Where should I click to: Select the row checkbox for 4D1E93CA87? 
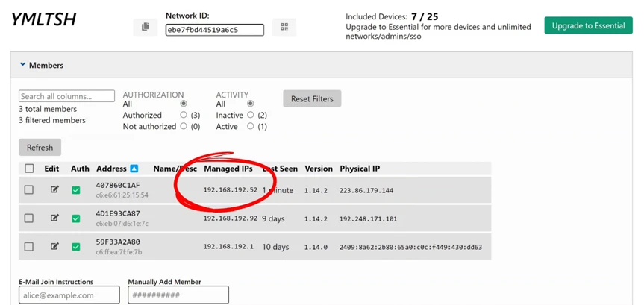click(29, 218)
